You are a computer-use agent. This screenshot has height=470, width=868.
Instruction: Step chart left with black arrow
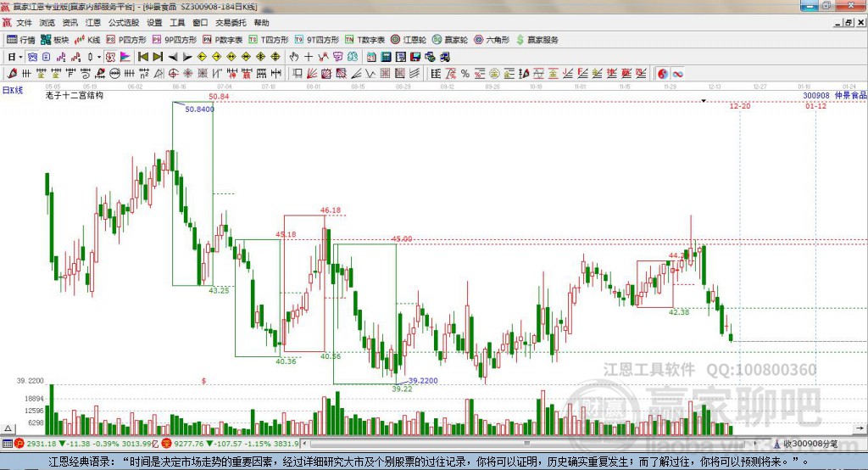pos(173,57)
